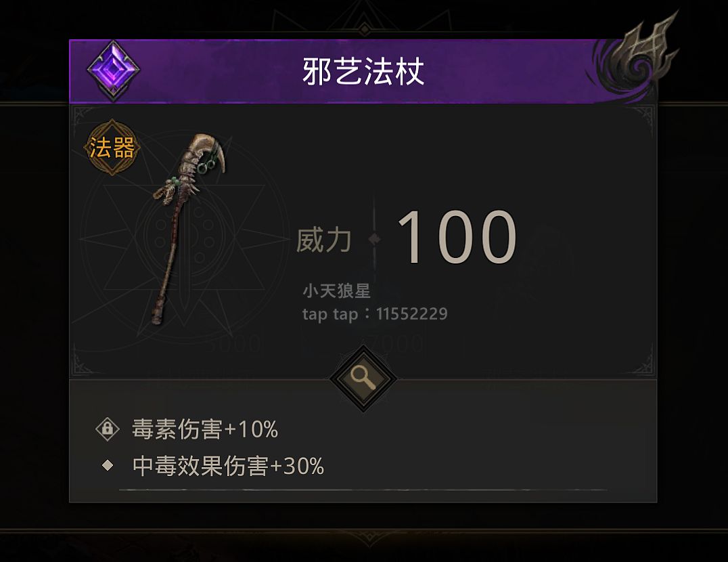Click the ornate bottom-right corner decoration
The image size is (728, 562).
click(x=643, y=361)
